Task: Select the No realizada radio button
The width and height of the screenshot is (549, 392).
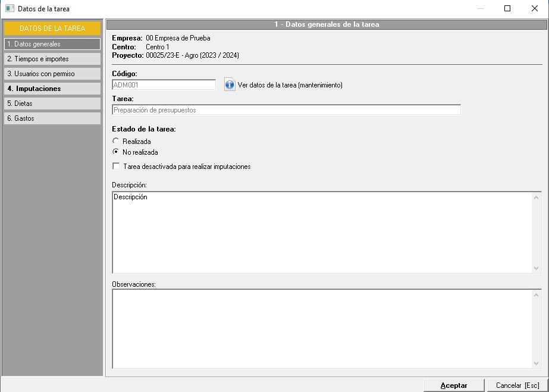Action: (x=116, y=152)
